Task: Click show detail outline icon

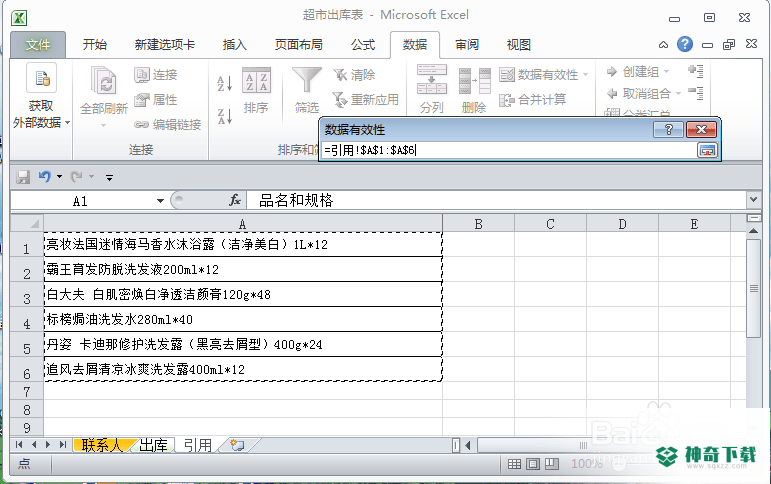Action: pos(696,71)
